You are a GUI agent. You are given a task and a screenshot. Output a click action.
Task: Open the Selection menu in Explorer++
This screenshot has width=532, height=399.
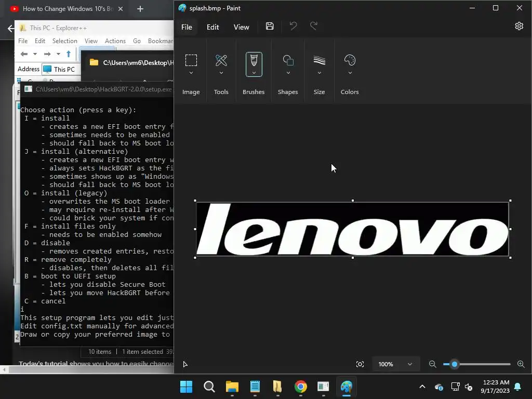pos(64,41)
